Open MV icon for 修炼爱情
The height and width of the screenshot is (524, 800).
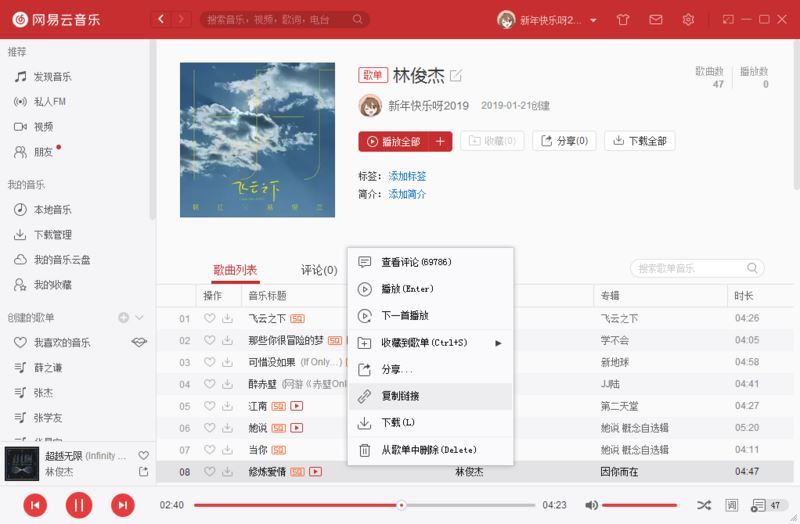tap(316, 472)
